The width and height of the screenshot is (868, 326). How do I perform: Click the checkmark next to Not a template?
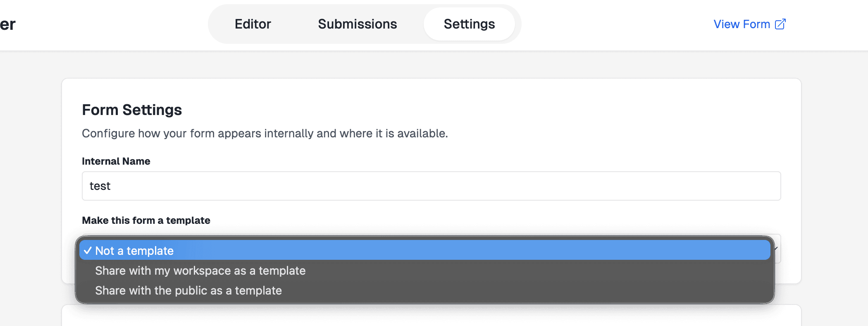[87, 250]
